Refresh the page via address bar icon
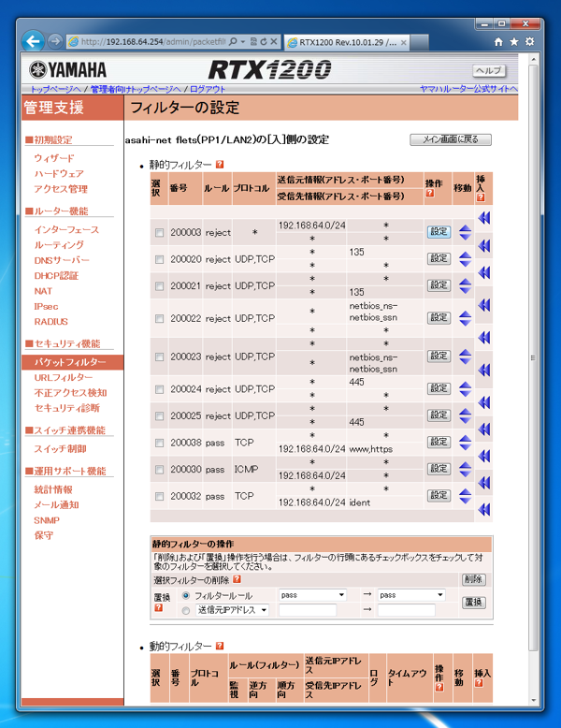Image resolution: width=561 pixels, height=728 pixels. 264,42
